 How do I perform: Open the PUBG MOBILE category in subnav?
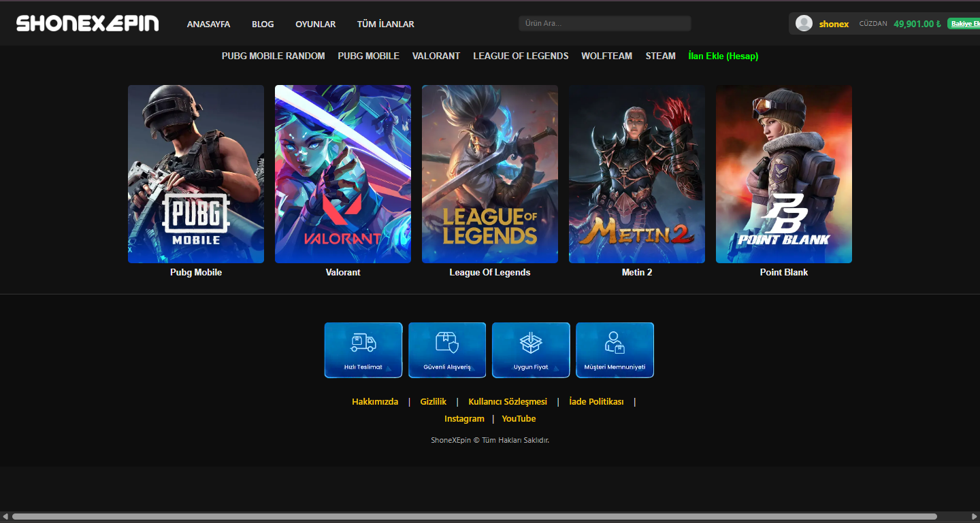coord(368,56)
